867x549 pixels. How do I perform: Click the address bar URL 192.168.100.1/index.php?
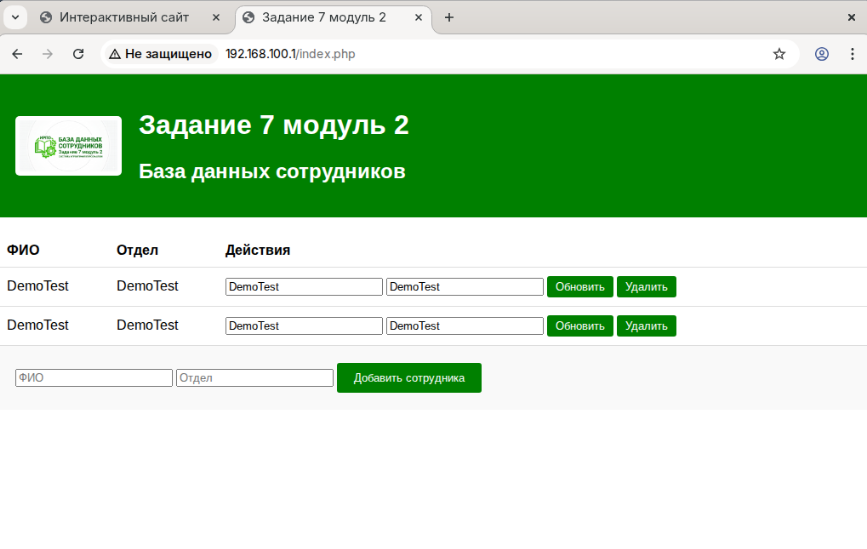(x=290, y=54)
